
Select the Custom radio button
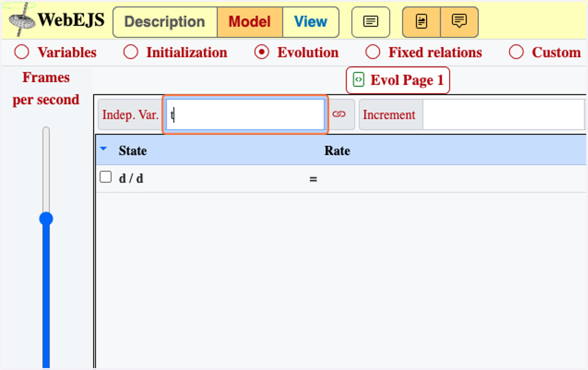516,52
